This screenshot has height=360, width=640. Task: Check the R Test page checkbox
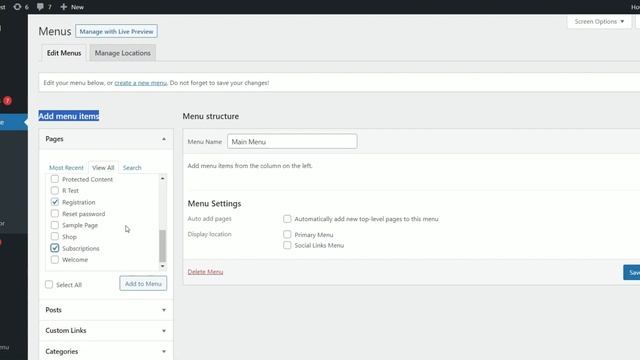point(55,191)
